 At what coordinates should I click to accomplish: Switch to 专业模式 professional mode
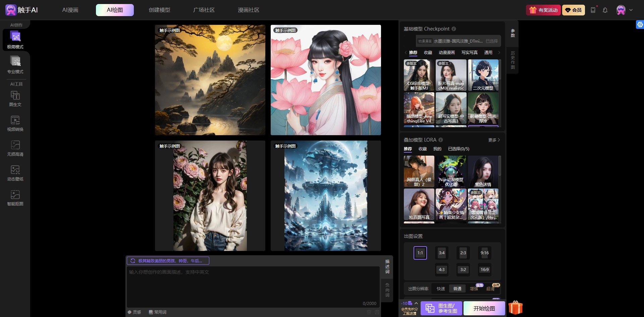pos(15,65)
